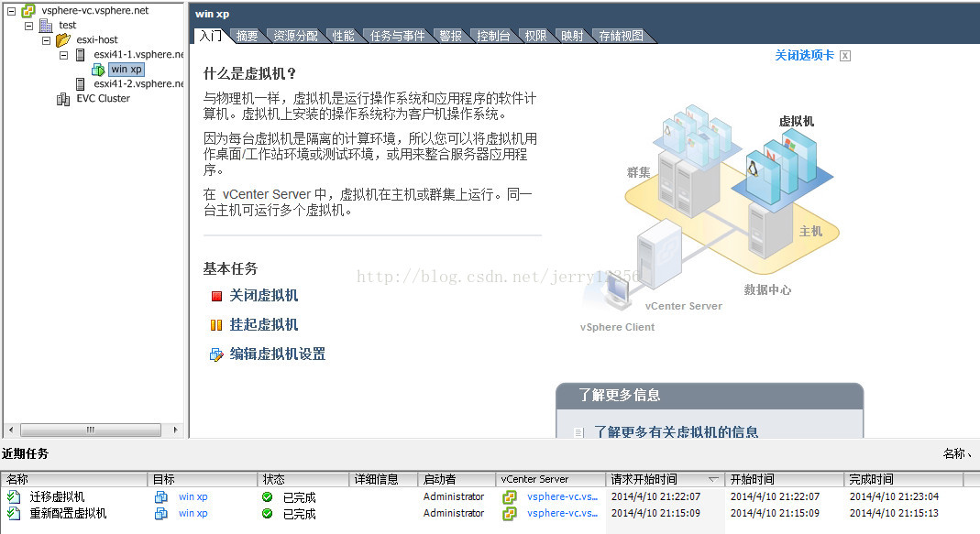Click the 完成时间 column header
This screenshot has width=980, height=534.
tap(903, 480)
